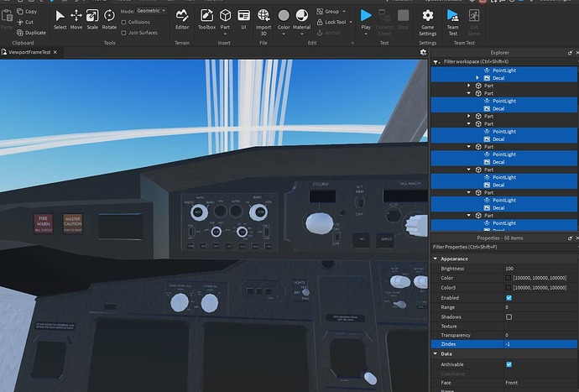Toggle the Join Surfaces checkbox

click(125, 33)
